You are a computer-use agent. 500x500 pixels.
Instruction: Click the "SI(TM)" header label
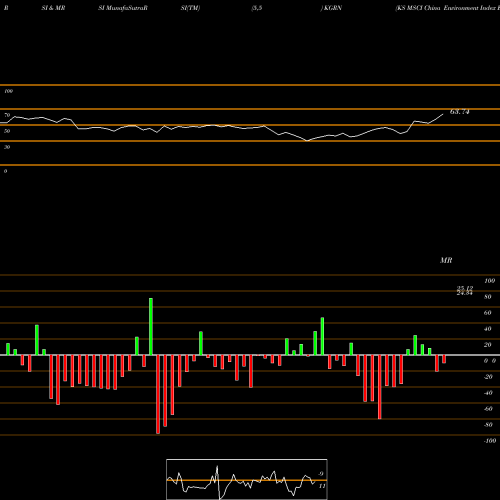coord(190,8)
